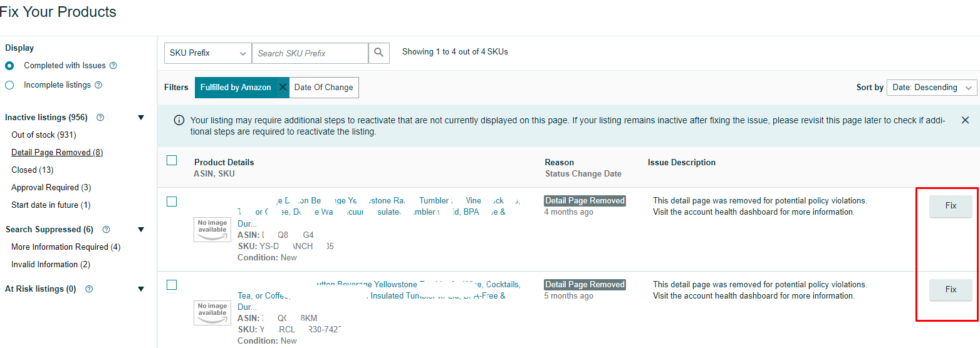This screenshot has height=348, width=980.
Task: Click the 5 months ago status date
Action: 569,296
